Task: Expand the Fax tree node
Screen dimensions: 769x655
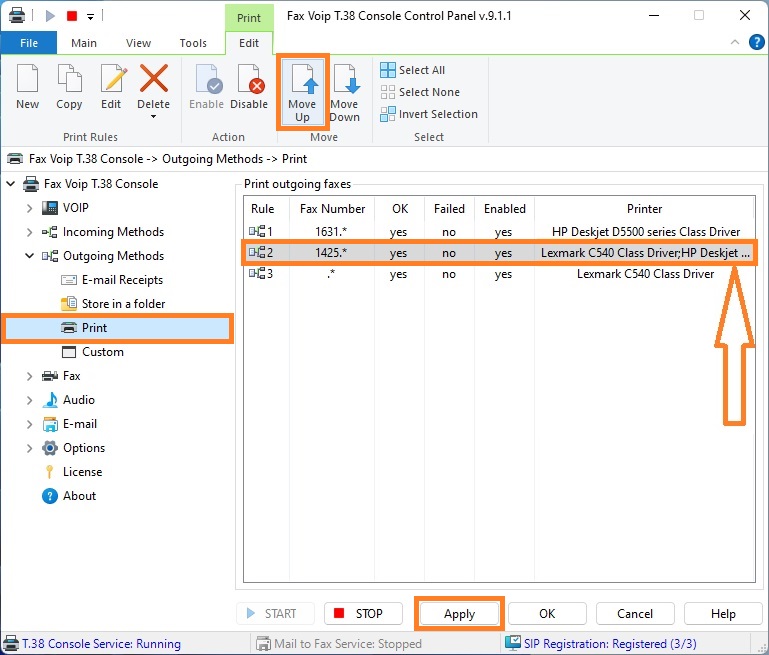Action: 29,376
